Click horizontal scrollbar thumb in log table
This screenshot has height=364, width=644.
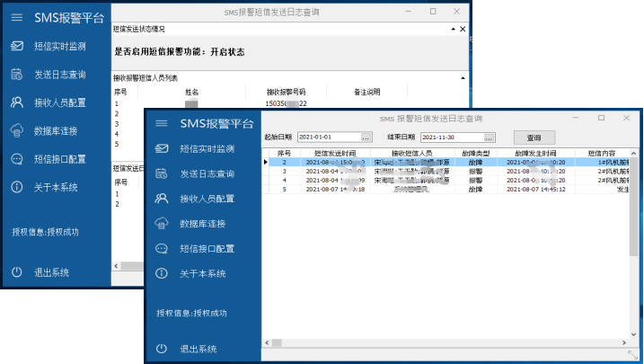[277, 342]
